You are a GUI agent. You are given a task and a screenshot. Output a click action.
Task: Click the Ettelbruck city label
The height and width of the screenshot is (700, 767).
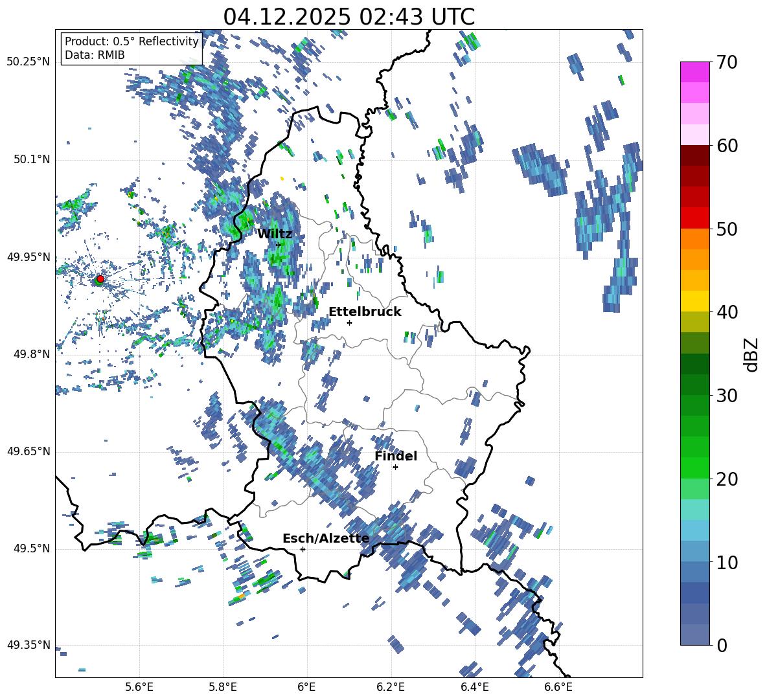pyautogui.click(x=365, y=312)
